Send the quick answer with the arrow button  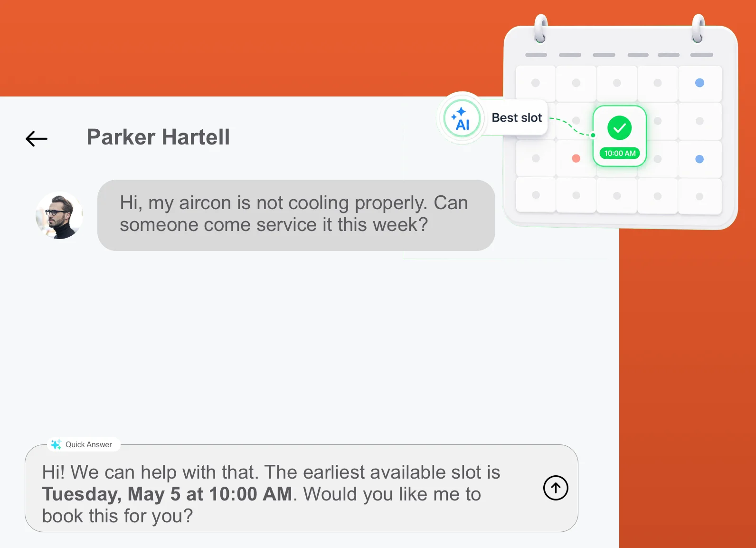556,488
